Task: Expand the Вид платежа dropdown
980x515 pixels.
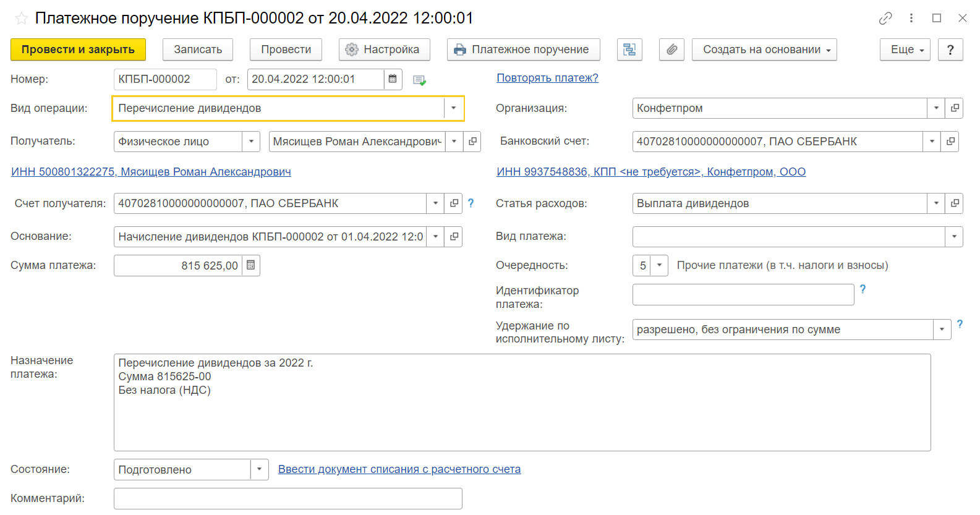Action: pos(954,236)
